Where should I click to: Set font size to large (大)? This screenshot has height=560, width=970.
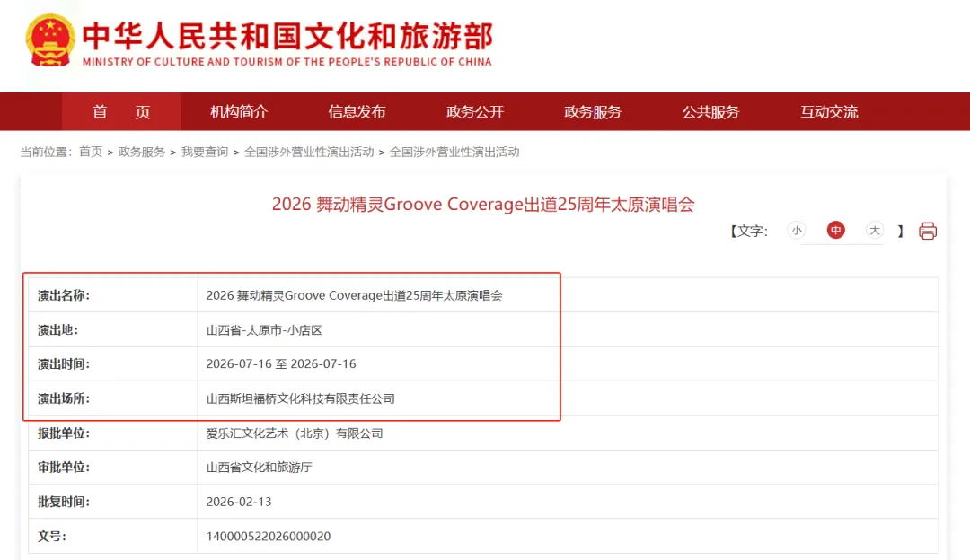[x=874, y=231]
